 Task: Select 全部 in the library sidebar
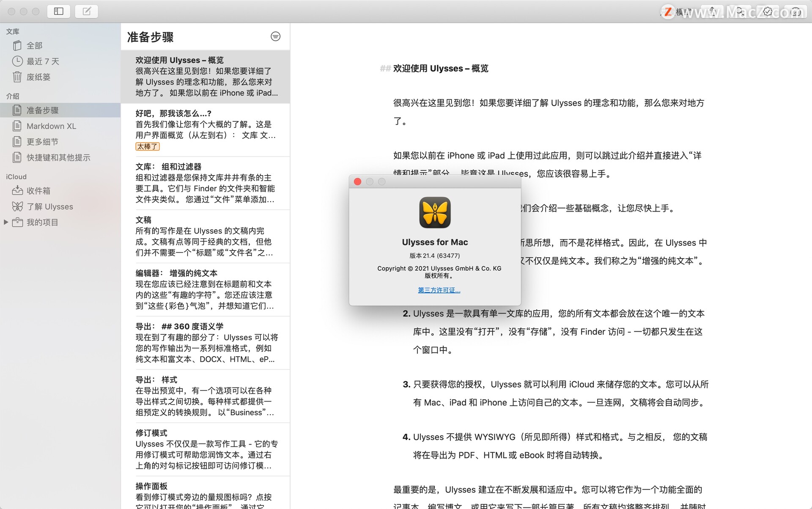pyautogui.click(x=60, y=45)
